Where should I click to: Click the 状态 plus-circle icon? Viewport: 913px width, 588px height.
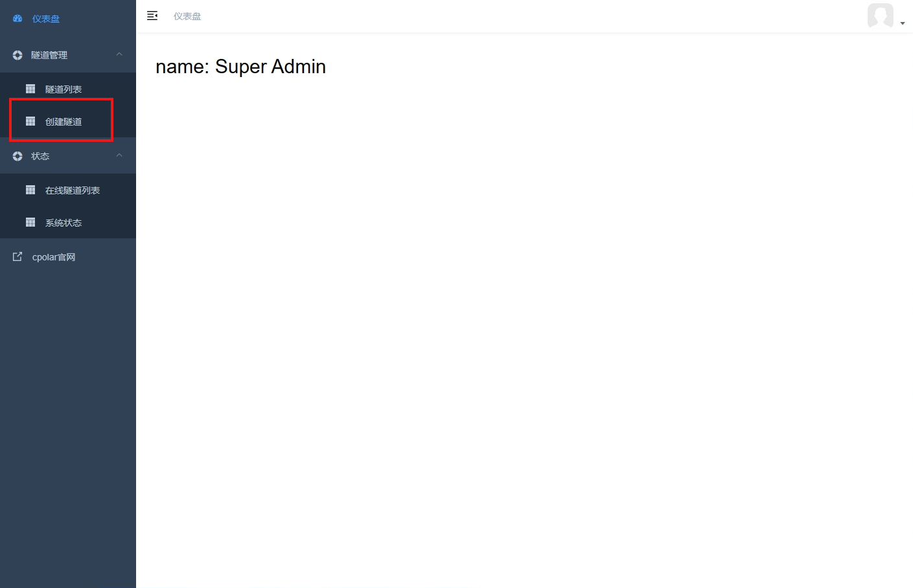17,156
